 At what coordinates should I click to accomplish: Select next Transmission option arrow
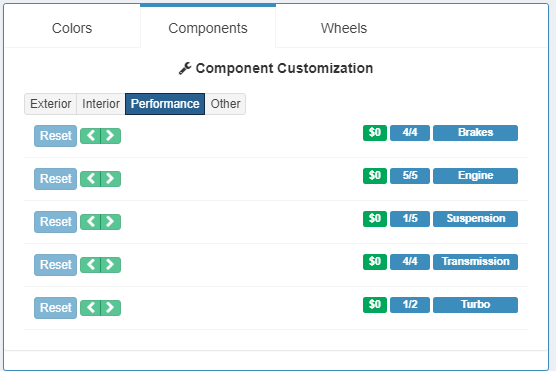click(x=111, y=265)
